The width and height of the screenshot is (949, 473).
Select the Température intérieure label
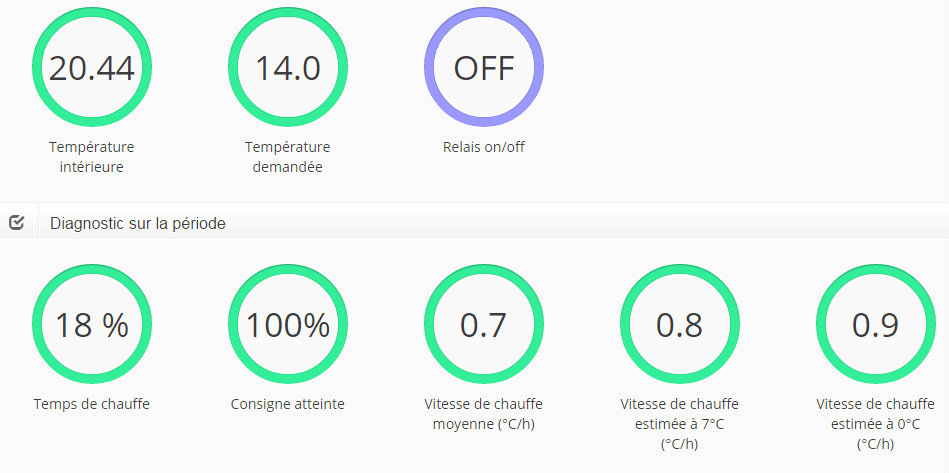[92, 157]
